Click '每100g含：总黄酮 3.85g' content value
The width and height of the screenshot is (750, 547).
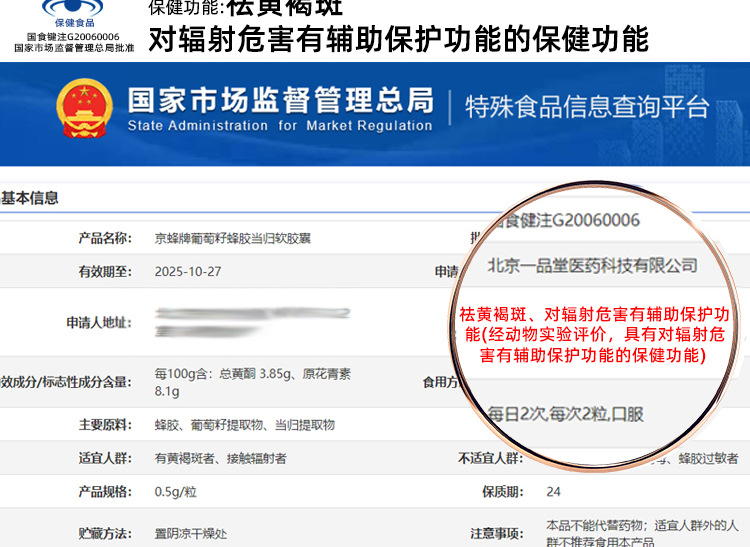click(x=223, y=373)
